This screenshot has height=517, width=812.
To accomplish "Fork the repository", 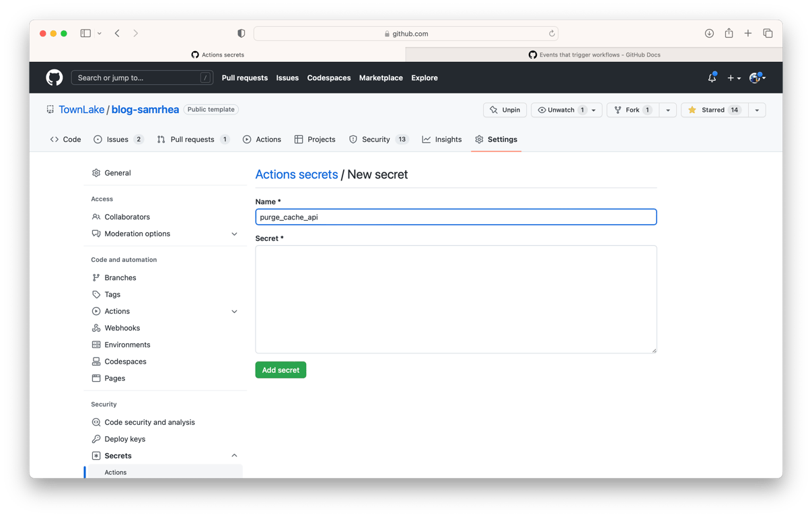I will (x=632, y=110).
